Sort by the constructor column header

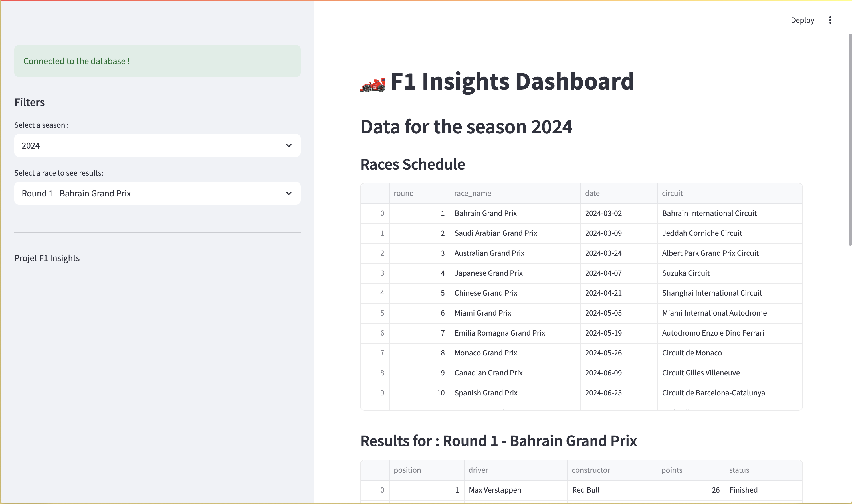pyautogui.click(x=612, y=470)
